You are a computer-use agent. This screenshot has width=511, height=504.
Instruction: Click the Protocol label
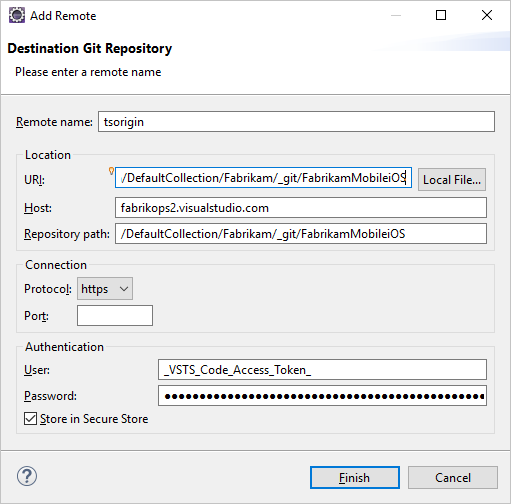pos(48,289)
